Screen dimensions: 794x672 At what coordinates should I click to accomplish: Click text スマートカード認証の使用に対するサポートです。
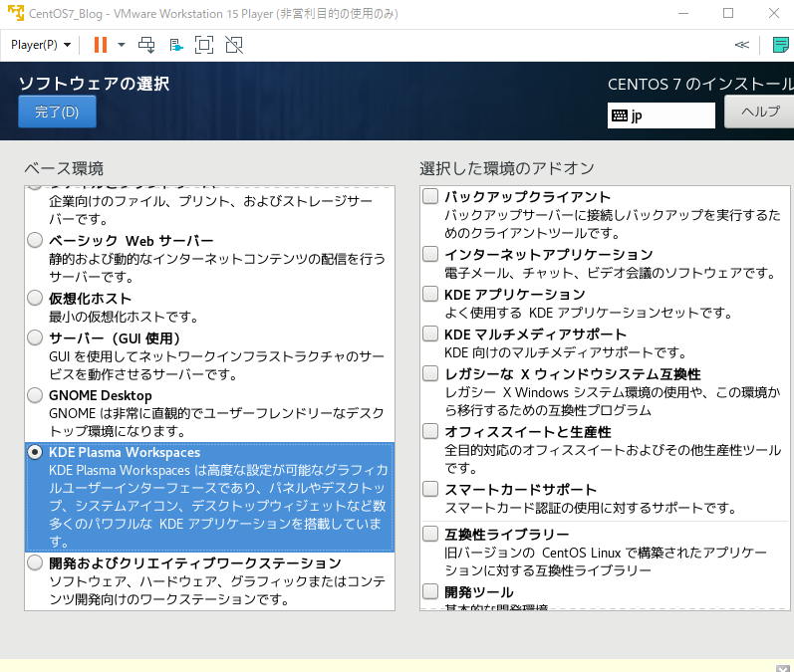tap(591, 508)
